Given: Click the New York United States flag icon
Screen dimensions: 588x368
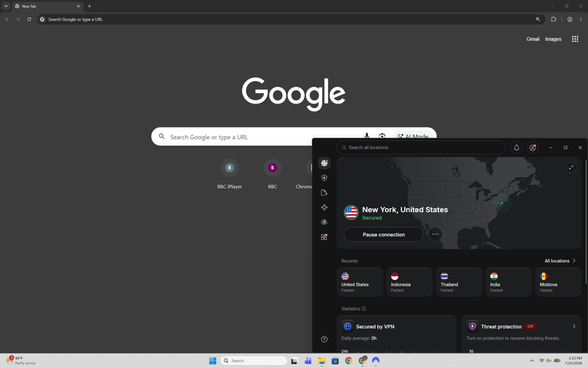Looking at the screenshot, I should [x=351, y=213].
